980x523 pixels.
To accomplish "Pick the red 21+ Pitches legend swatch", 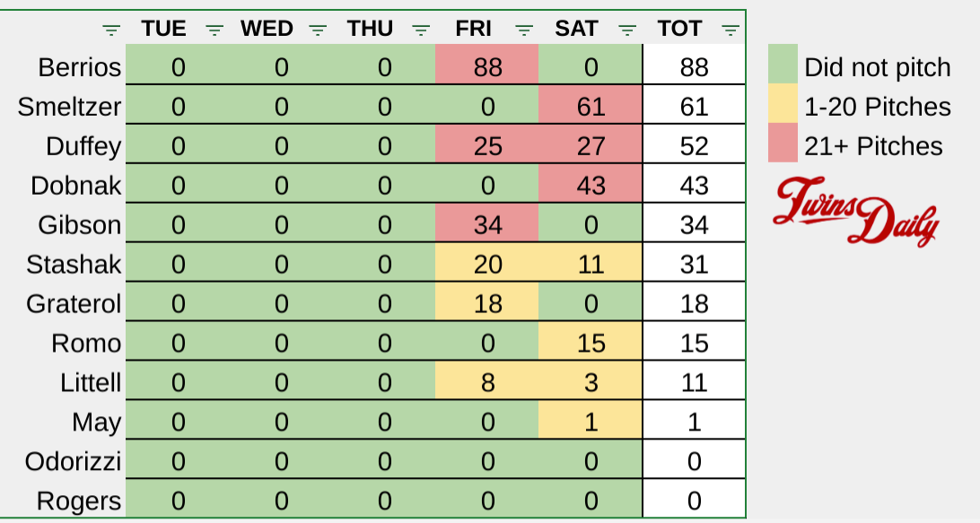I will (783, 144).
